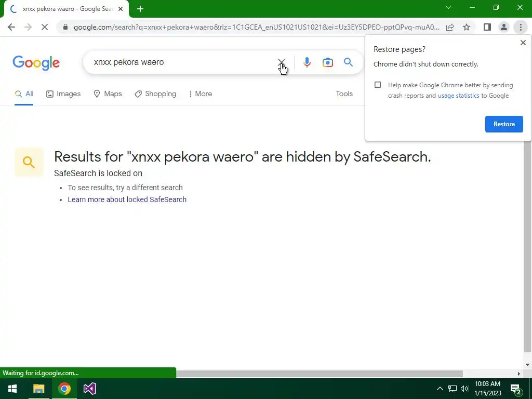Click the address bar URL
This screenshot has height=399, width=532.
(x=256, y=27)
